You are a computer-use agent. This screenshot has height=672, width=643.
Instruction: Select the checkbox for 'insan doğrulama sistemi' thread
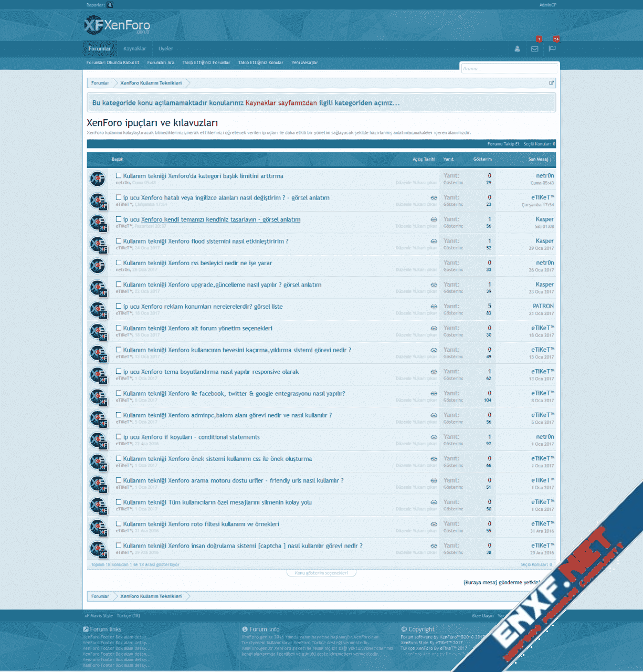tap(119, 545)
